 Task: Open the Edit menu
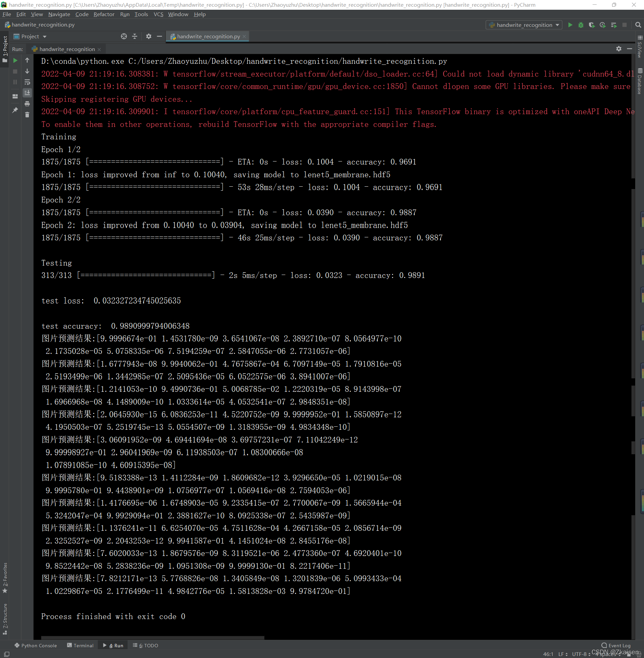[21, 14]
